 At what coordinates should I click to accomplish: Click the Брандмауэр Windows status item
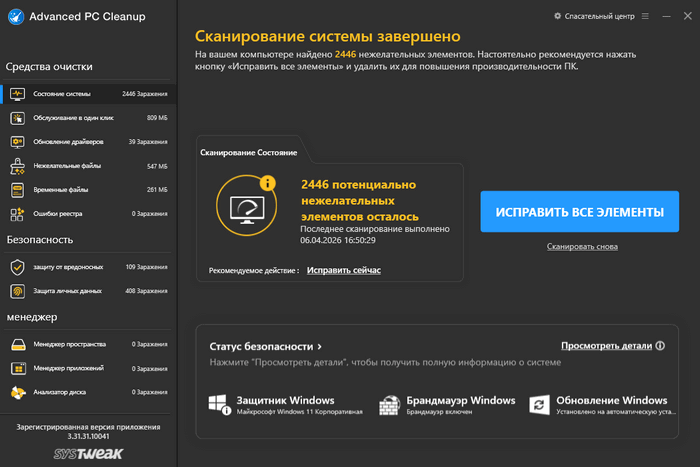(x=448, y=404)
